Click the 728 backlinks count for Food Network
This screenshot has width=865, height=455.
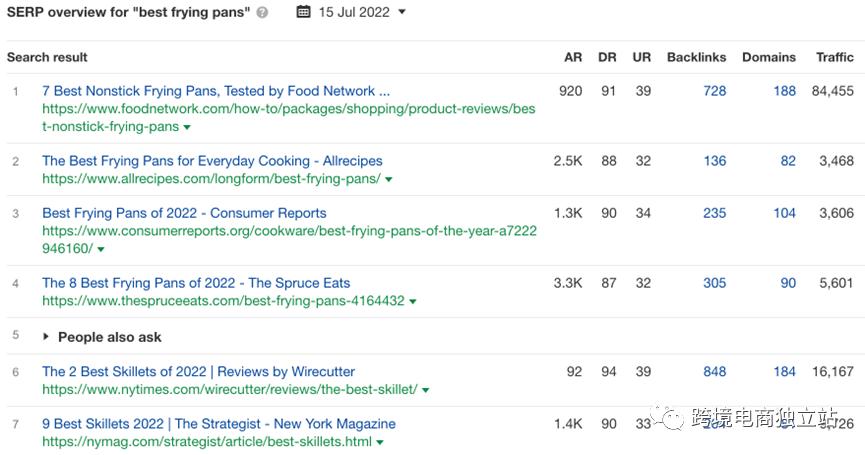[714, 91]
